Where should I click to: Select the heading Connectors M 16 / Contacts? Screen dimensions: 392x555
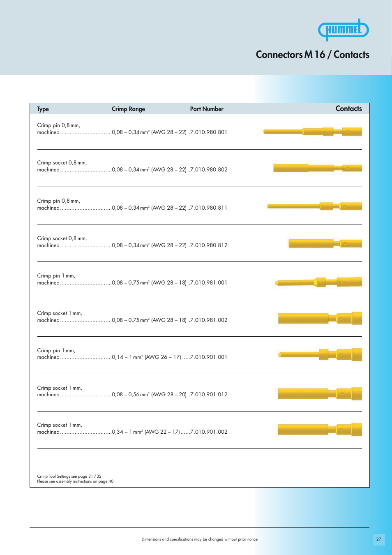click(x=312, y=55)
